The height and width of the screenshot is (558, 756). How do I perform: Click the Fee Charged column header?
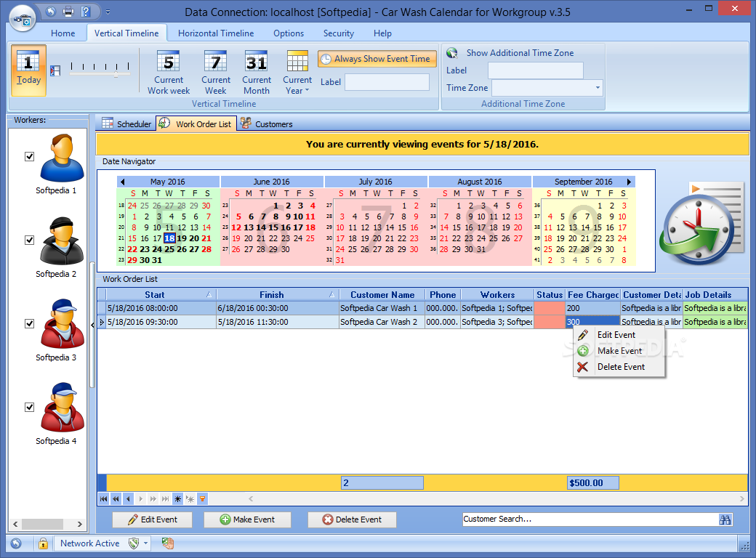tap(592, 294)
